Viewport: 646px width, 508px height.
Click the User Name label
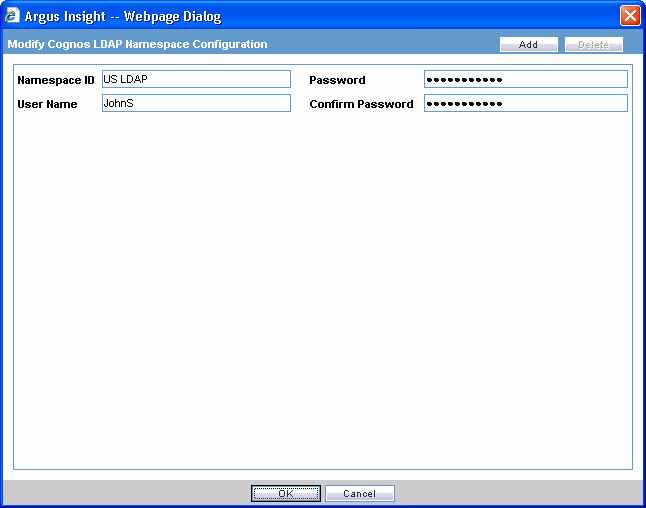point(47,104)
